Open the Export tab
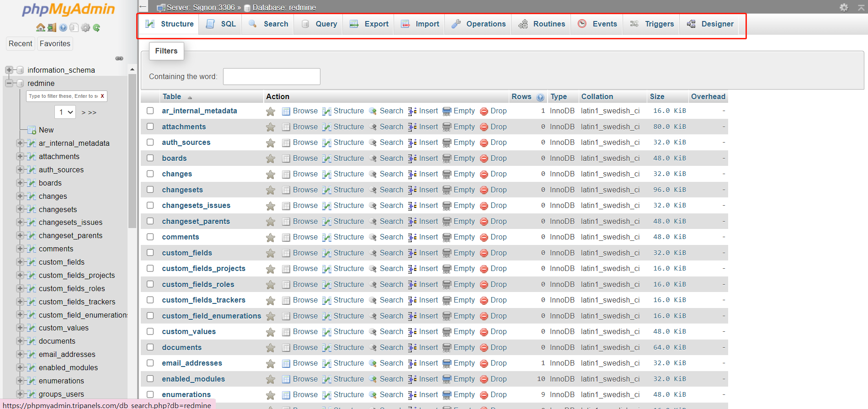This screenshot has width=868, height=409. tap(369, 24)
